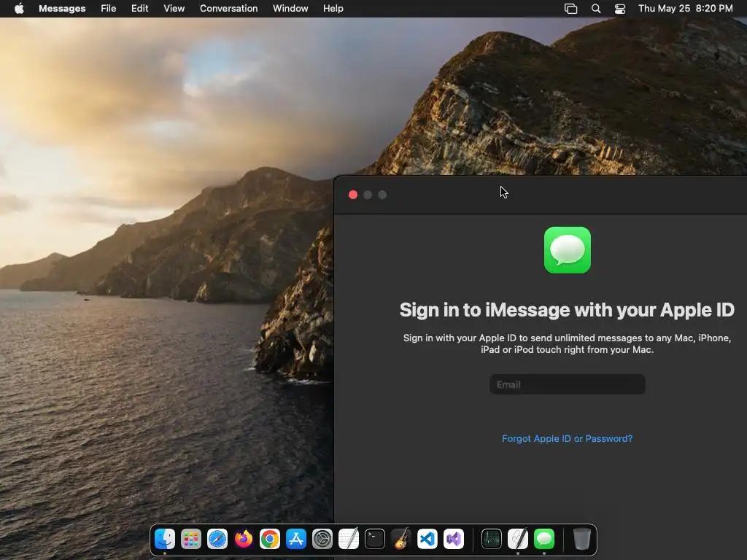Open the Help menu

point(333,9)
